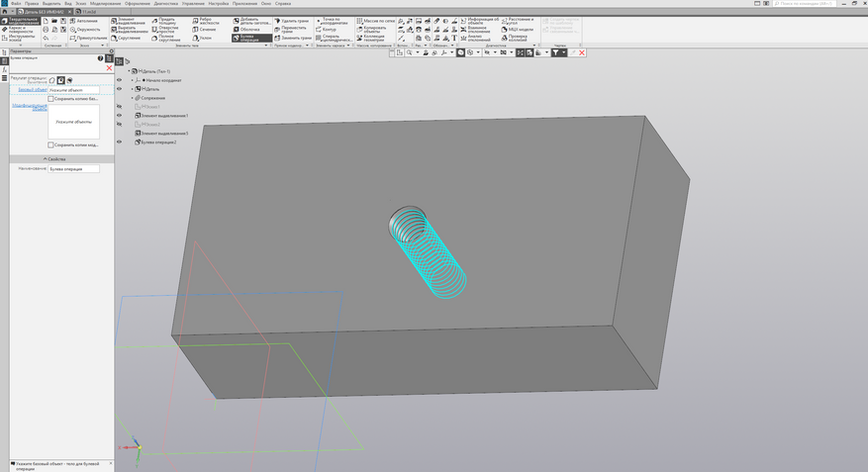Viewport: 868px width, 472px height.
Task: Choose the union result operation icon
Action: (52, 81)
